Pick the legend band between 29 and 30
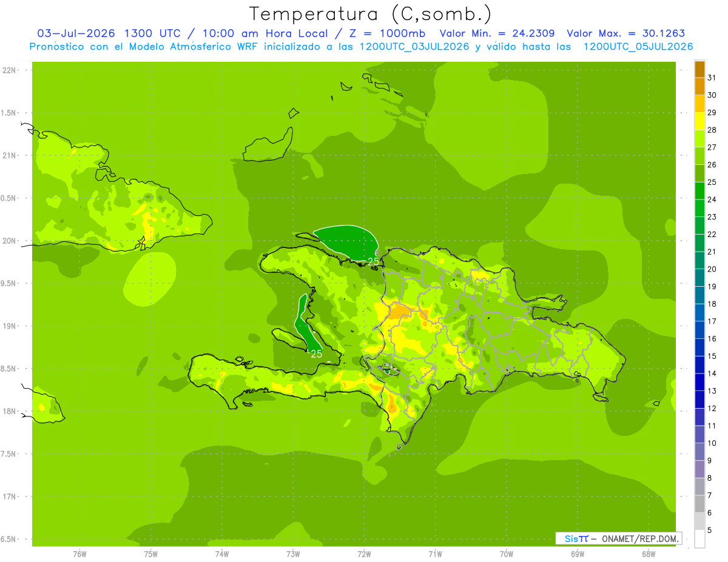This screenshot has width=728, height=562. point(699,103)
